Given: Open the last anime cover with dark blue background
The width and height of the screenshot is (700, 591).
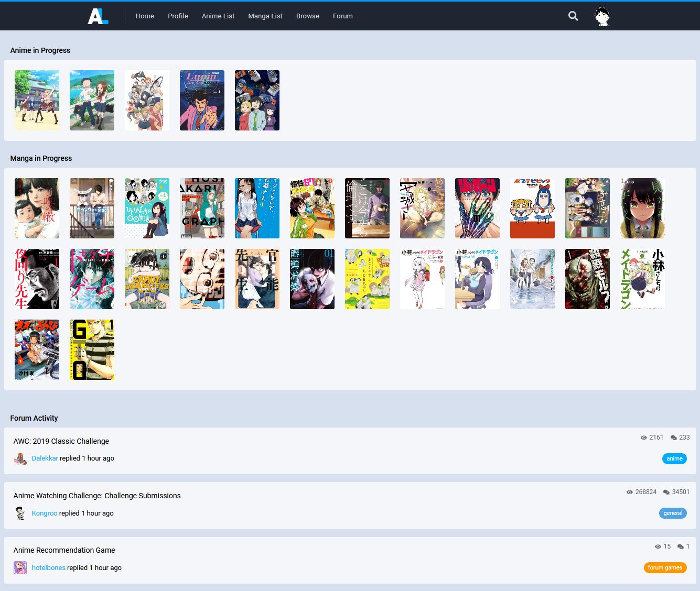Looking at the screenshot, I should tap(257, 100).
